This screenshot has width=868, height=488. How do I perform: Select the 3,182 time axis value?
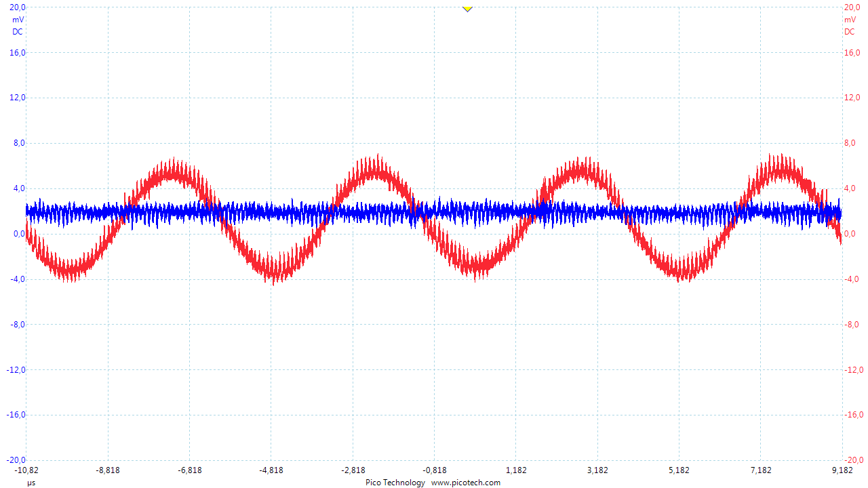(x=597, y=470)
